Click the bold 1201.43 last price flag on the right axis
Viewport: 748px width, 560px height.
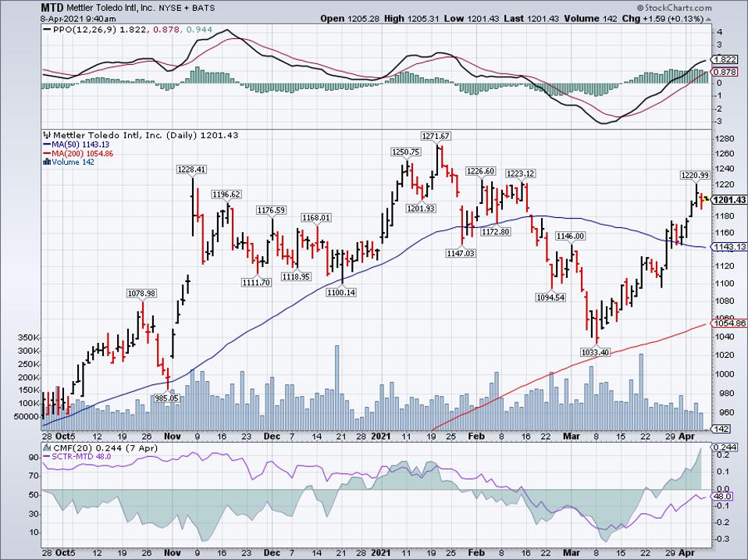tap(728, 200)
